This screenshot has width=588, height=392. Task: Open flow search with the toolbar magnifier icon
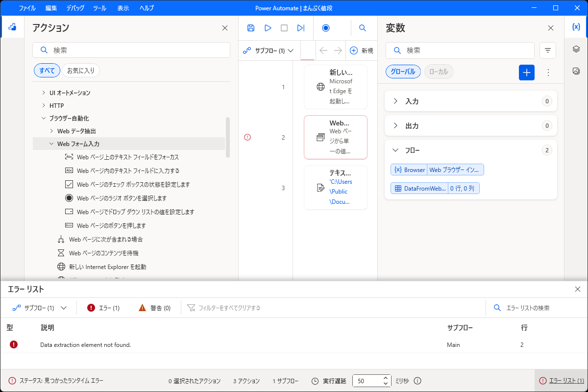click(x=363, y=28)
